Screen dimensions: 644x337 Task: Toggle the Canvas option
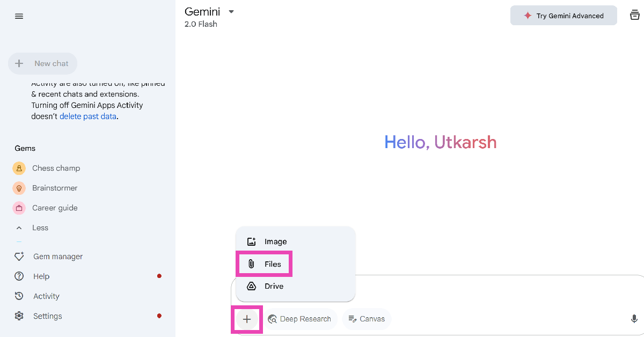367,319
